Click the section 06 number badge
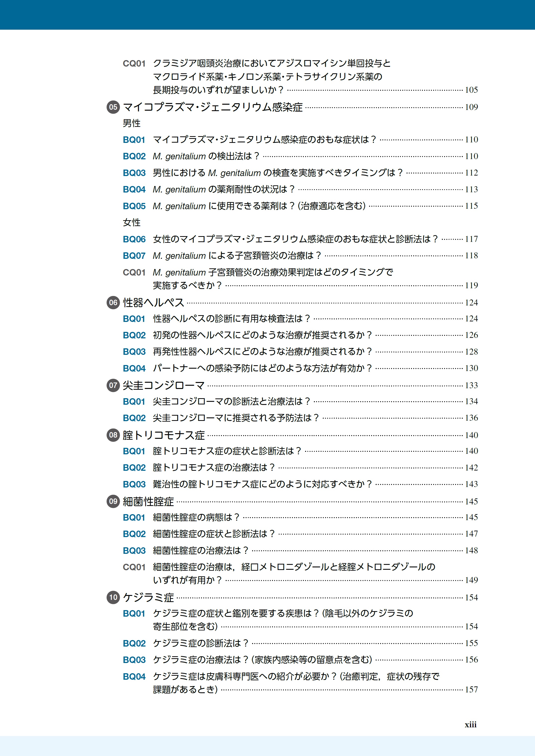 113,303
